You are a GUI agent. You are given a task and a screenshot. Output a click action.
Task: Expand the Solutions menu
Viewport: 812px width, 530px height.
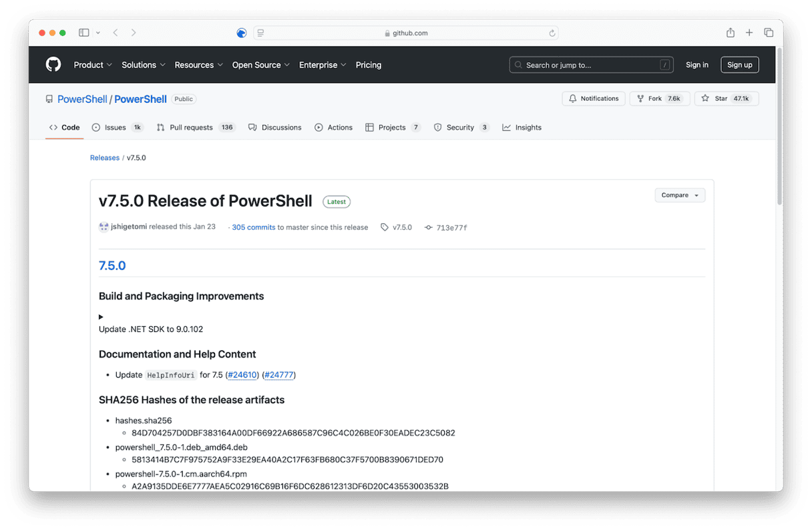pos(144,65)
